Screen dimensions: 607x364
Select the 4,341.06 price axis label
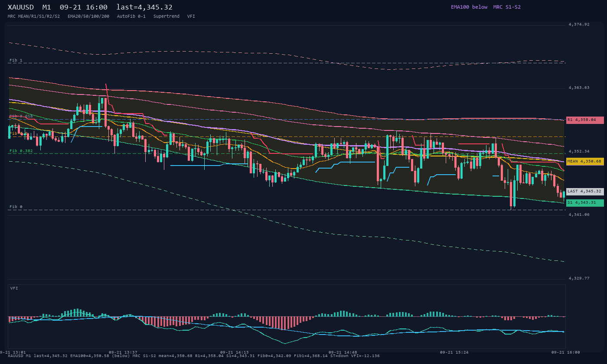pyautogui.click(x=579, y=214)
